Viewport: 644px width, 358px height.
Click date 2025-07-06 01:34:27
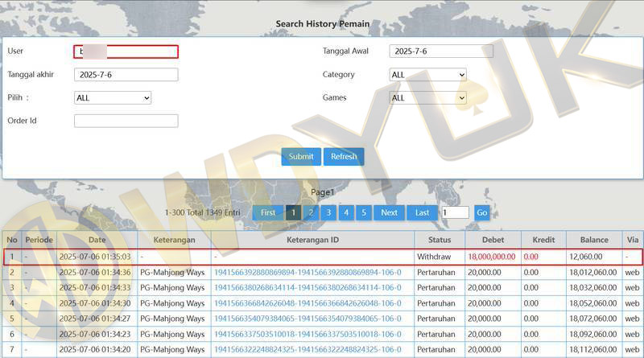point(95,319)
